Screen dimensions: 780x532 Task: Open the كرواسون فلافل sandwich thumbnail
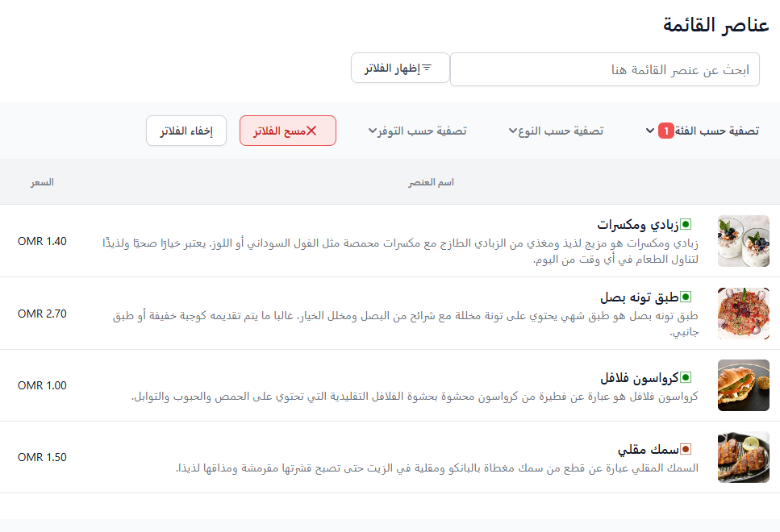[x=743, y=385]
